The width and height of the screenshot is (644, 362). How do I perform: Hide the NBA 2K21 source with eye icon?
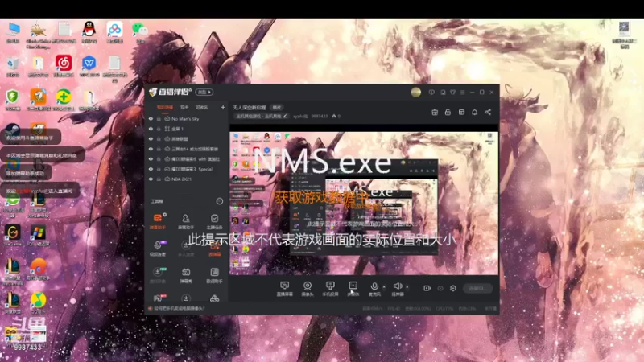(x=151, y=179)
